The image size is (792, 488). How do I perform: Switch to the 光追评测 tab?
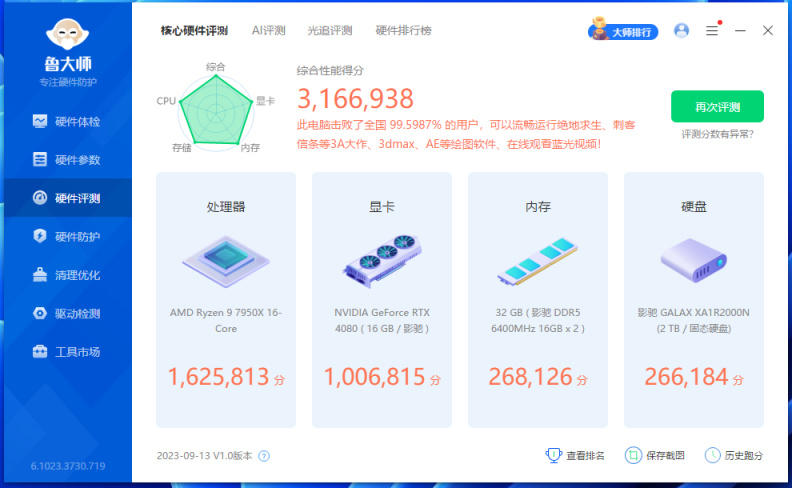point(330,31)
